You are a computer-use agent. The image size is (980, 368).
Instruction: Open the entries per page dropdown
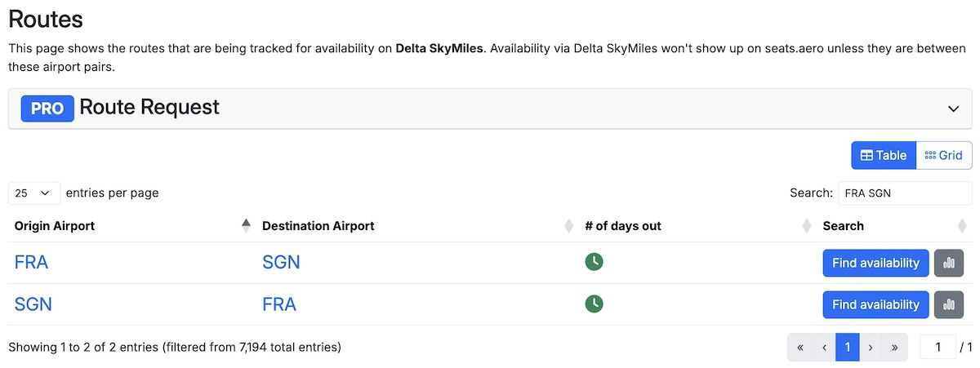[33, 193]
